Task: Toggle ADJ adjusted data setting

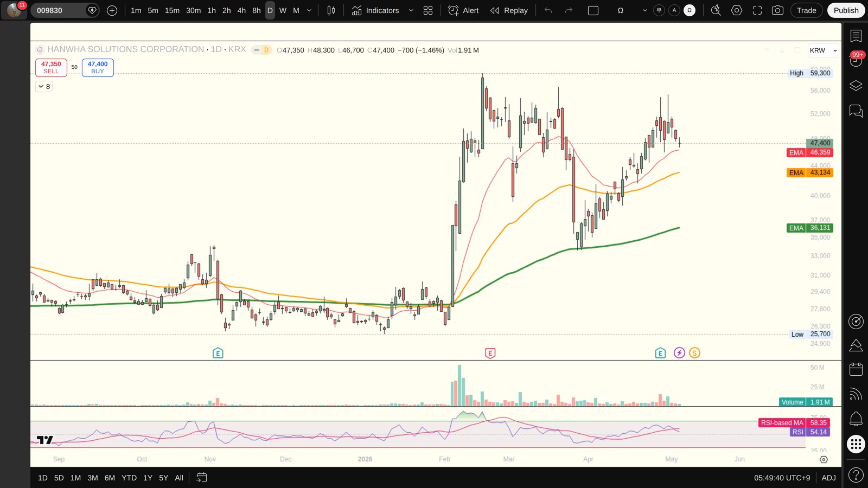Action: tap(828, 478)
